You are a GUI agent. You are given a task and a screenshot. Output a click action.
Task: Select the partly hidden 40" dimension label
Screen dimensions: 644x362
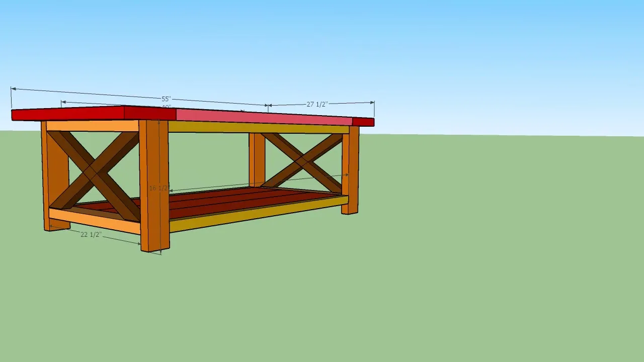tap(167, 107)
